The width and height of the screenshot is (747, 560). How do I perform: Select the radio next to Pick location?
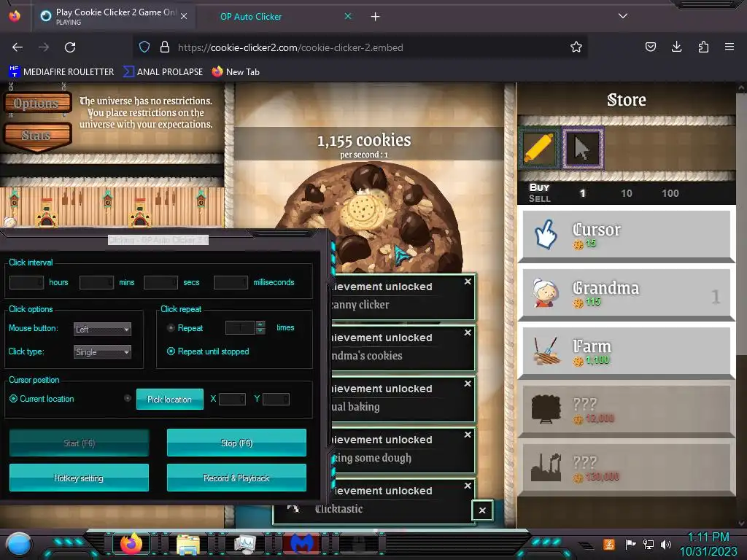[127, 398]
